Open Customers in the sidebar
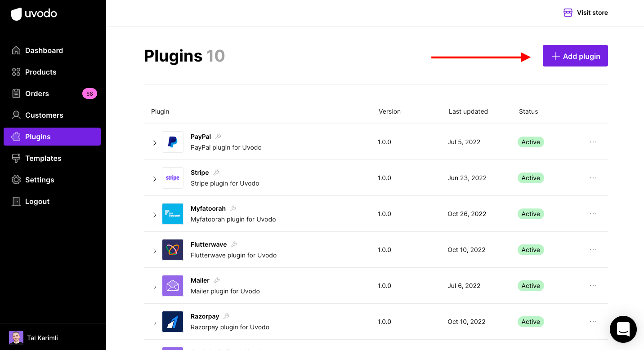This screenshot has height=350, width=644. pos(52,115)
